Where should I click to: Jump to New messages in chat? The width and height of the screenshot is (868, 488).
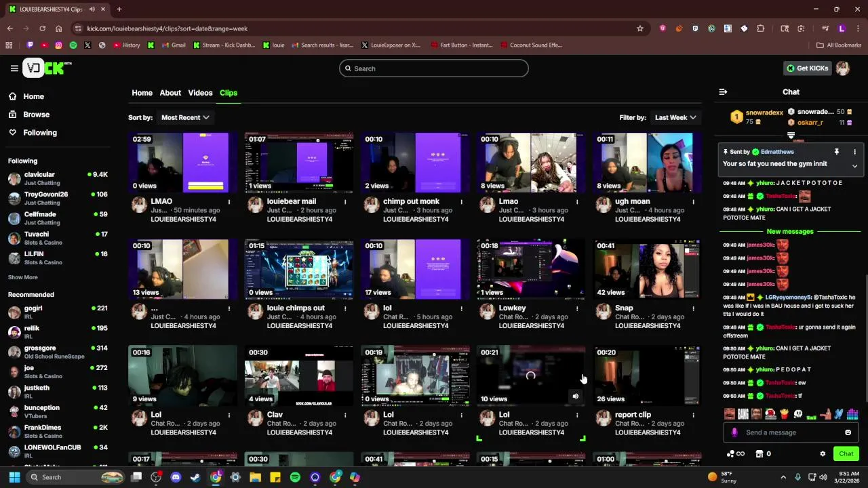(790, 231)
